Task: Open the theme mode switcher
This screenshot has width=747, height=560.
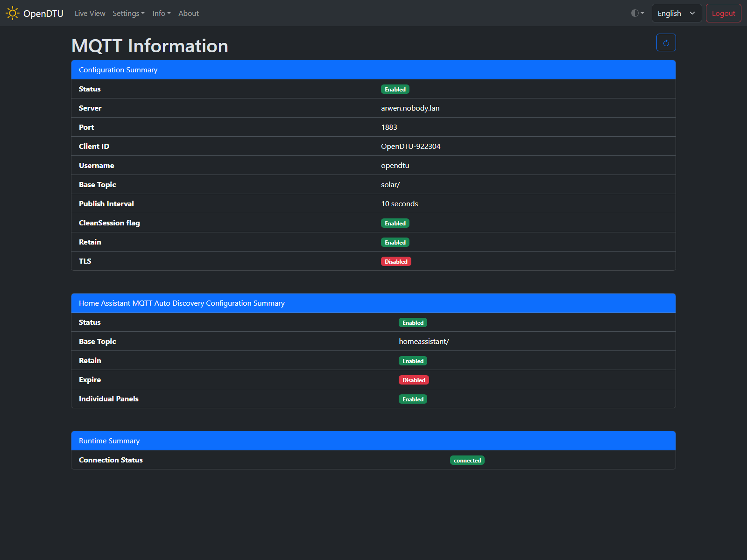Action: tap(637, 13)
